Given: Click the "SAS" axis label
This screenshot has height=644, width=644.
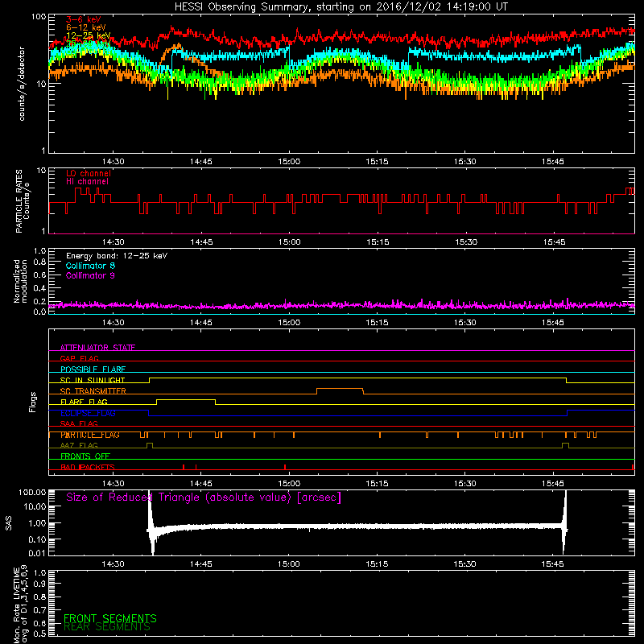Looking at the screenshot, I should pyautogui.click(x=9, y=523).
